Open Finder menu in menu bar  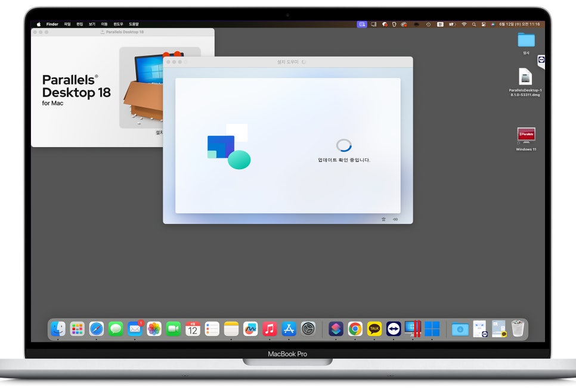52,24
